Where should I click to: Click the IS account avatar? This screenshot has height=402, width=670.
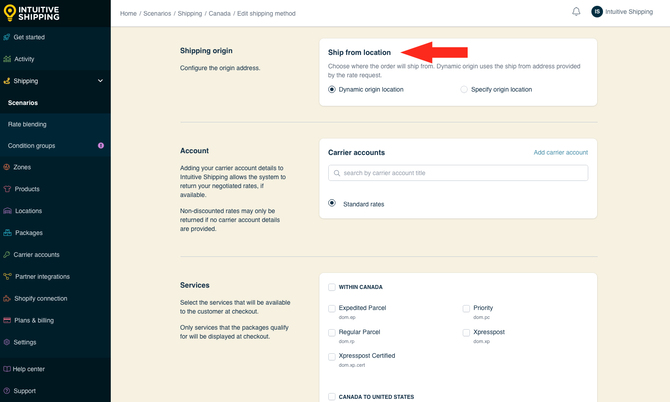597,12
